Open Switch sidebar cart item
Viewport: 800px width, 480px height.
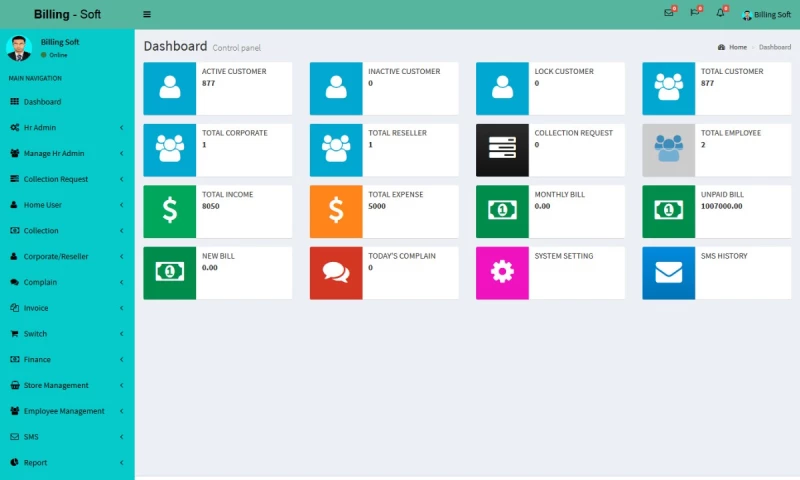point(67,334)
